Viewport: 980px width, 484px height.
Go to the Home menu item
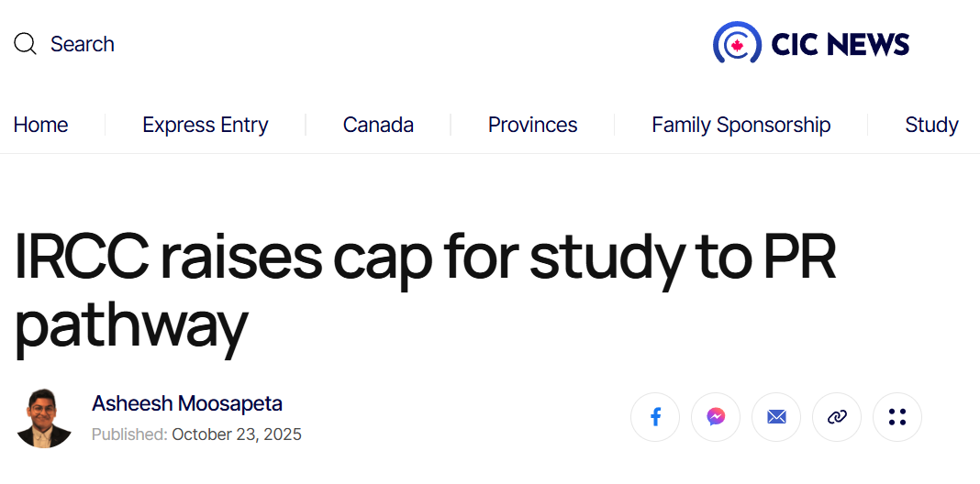40,125
